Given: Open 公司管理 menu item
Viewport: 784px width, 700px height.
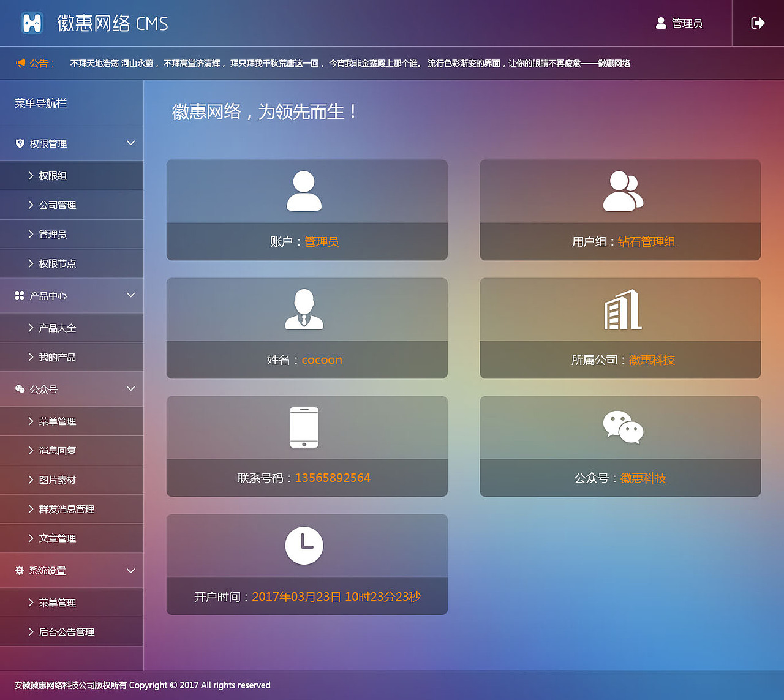Looking at the screenshot, I should coord(72,205).
